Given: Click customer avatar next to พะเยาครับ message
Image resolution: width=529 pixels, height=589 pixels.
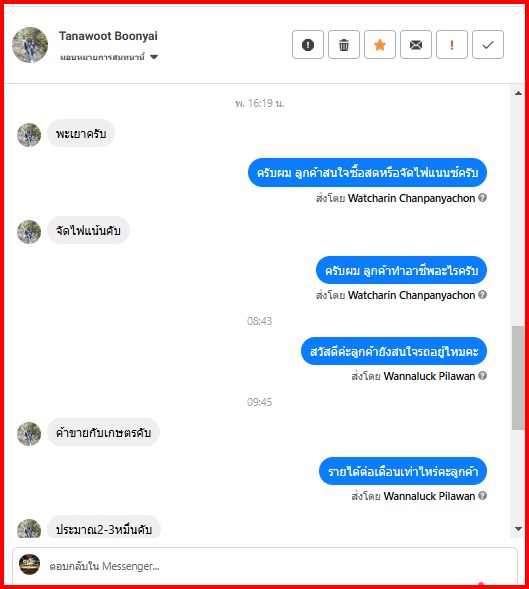Looking at the screenshot, I should pyautogui.click(x=29, y=134).
